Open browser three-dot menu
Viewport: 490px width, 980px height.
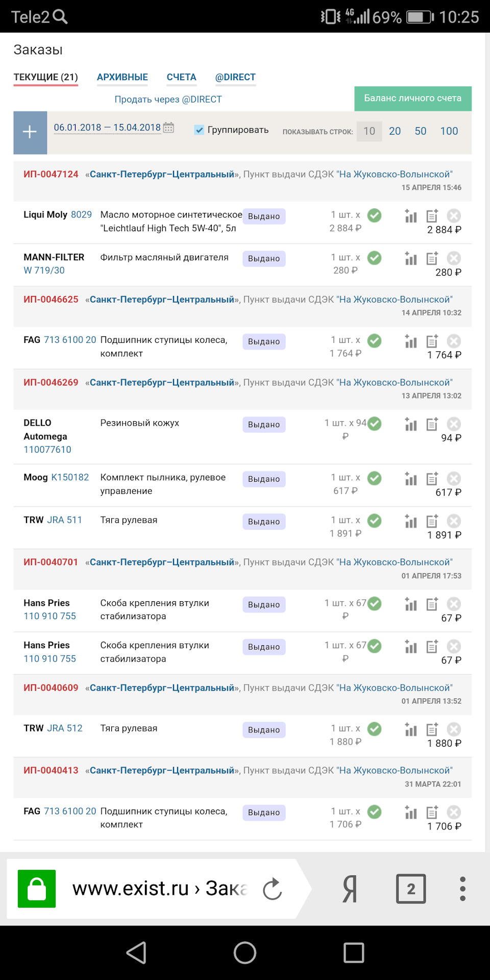click(x=462, y=889)
